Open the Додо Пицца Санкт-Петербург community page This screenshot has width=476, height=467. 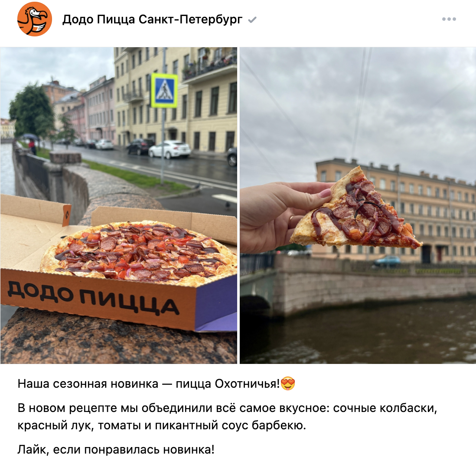click(x=153, y=19)
